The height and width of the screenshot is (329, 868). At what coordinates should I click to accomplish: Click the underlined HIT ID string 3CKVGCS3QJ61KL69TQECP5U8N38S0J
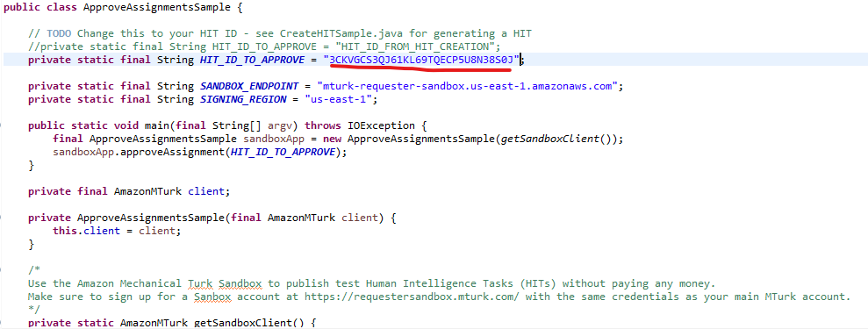(x=420, y=59)
